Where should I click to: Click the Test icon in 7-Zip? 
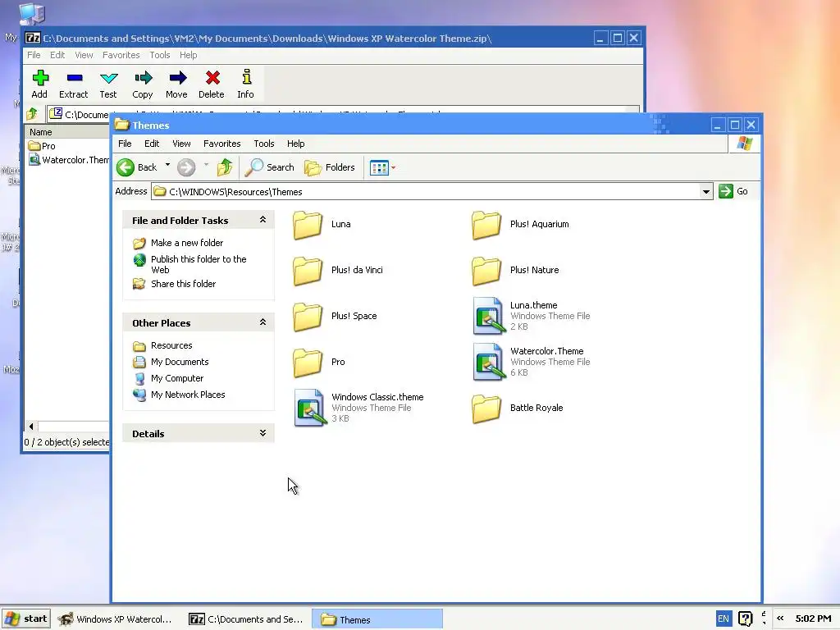point(108,78)
